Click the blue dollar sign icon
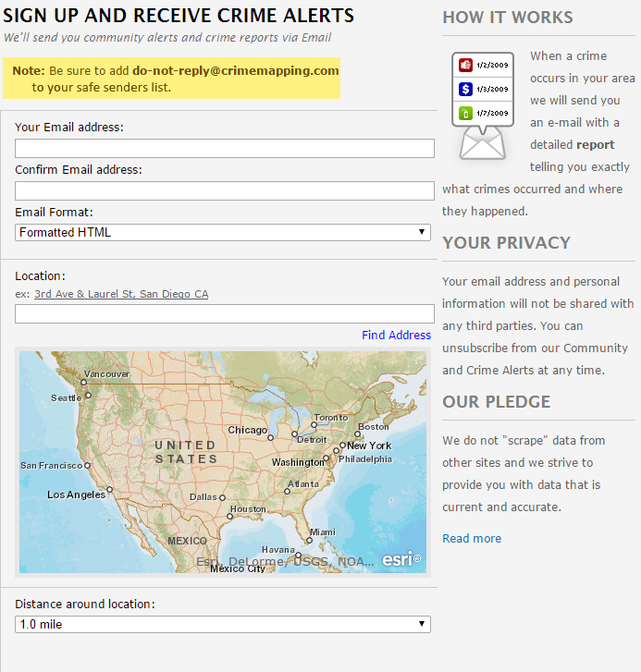Viewport: 641px width, 672px height. [466, 89]
